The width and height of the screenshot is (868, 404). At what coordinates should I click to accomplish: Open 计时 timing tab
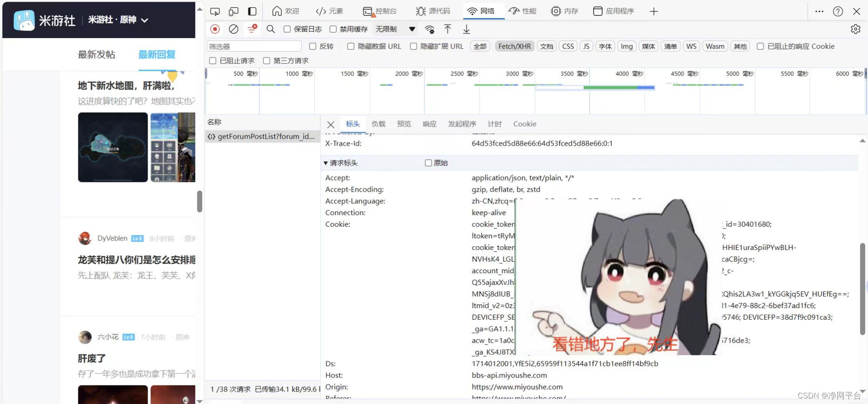(495, 124)
